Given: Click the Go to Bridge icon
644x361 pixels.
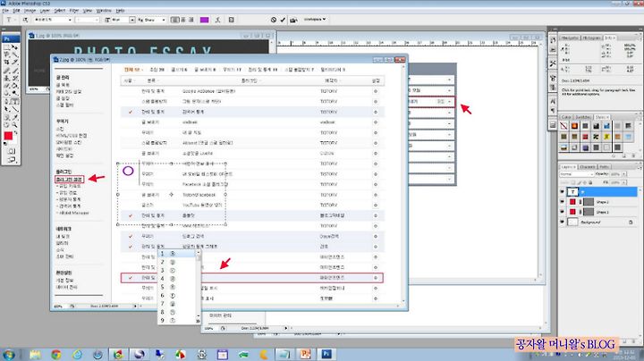Looking at the screenshot, I should tap(293, 20).
